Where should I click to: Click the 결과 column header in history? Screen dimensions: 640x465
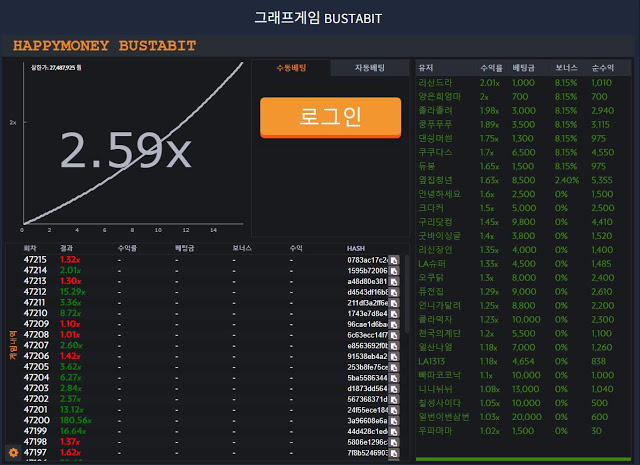(66, 248)
